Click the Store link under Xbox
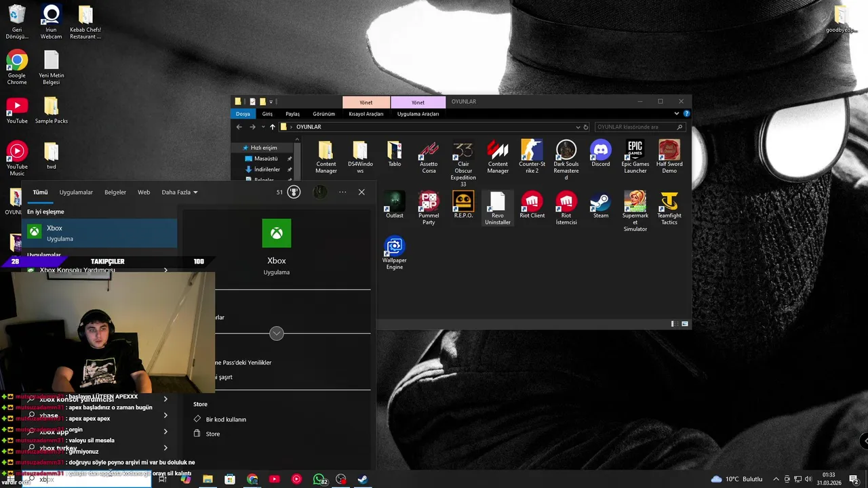The height and width of the screenshot is (488, 868). pyautogui.click(x=213, y=434)
